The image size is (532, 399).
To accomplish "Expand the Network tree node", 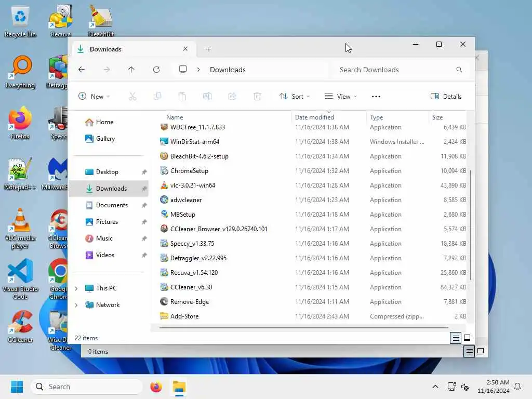I will click(76, 305).
